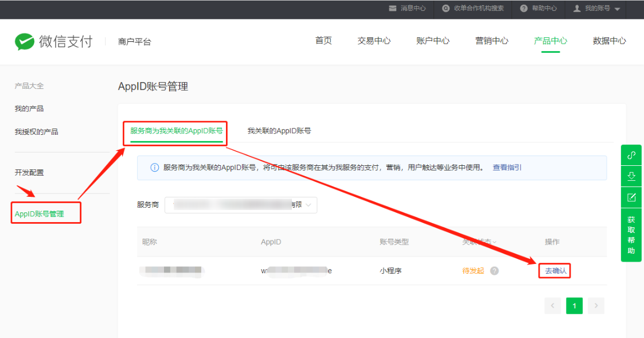This screenshot has width=644, height=338.
Task: Click the blurred AppID cell in the table row
Action: click(296, 270)
